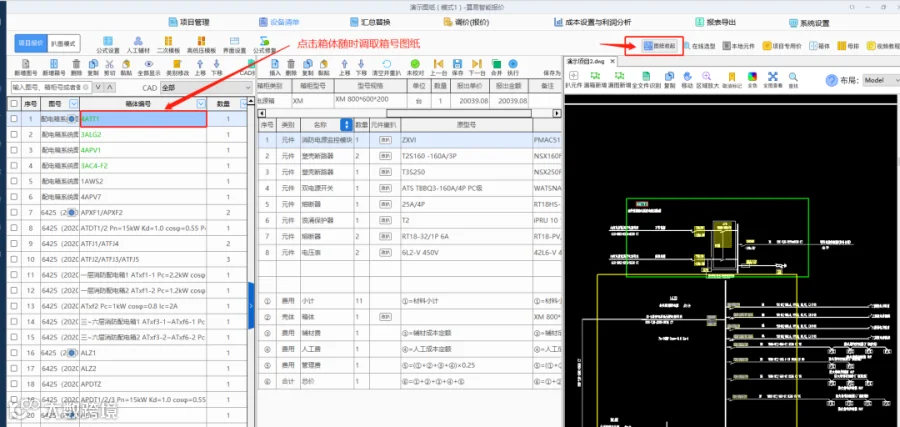
Task: Check the box for row 3ALG2
Action: pos(14,135)
